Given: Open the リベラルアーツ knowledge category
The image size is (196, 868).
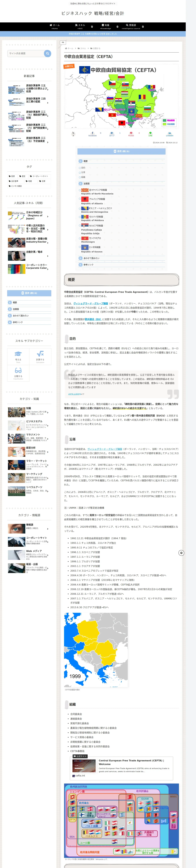Looking at the screenshot, I should (x=29, y=491).
